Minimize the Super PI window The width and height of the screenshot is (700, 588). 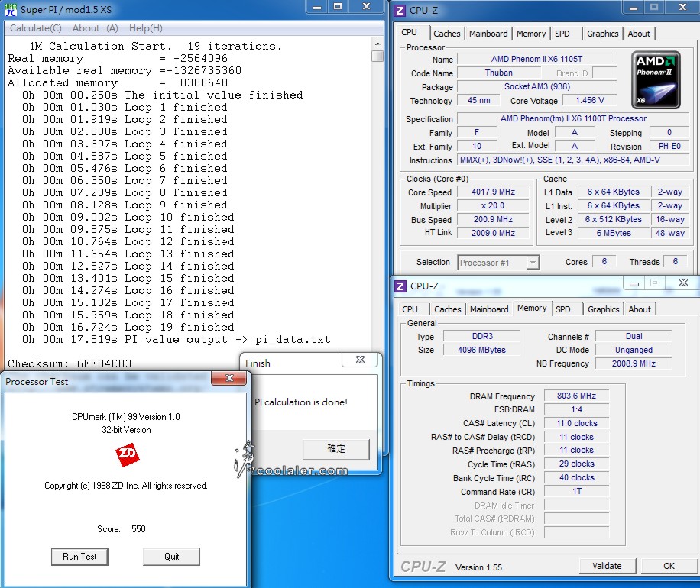(x=317, y=7)
